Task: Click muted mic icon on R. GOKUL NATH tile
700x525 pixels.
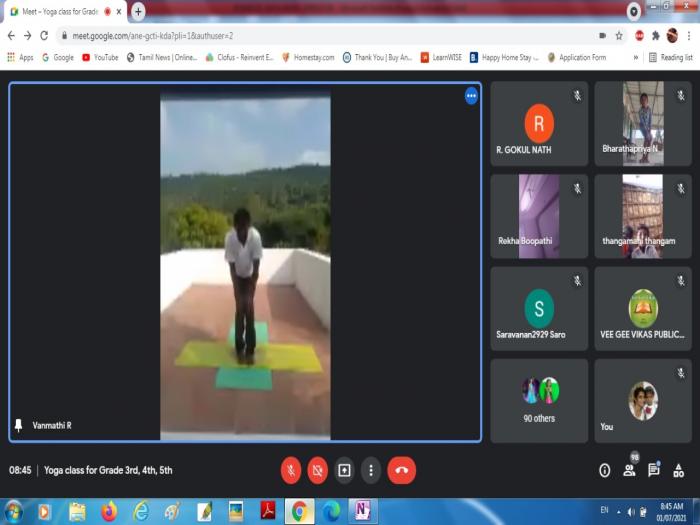Action: pyautogui.click(x=577, y=96)
